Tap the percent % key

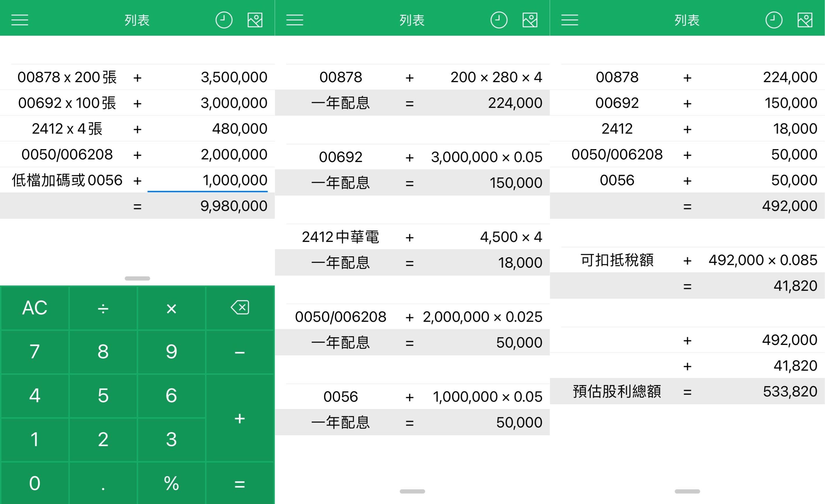171,483
